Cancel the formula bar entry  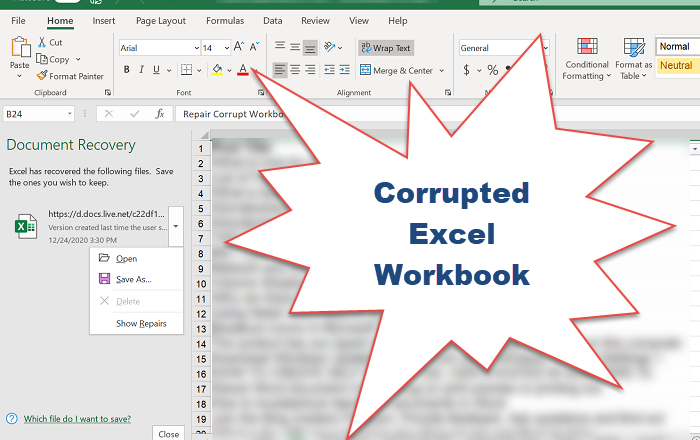[108, 114]
